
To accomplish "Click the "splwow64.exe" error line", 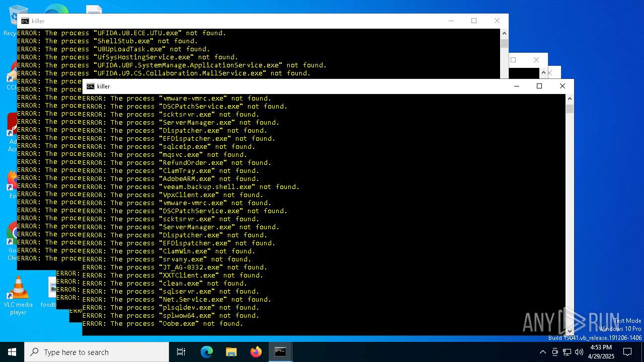I will (171, 316).
